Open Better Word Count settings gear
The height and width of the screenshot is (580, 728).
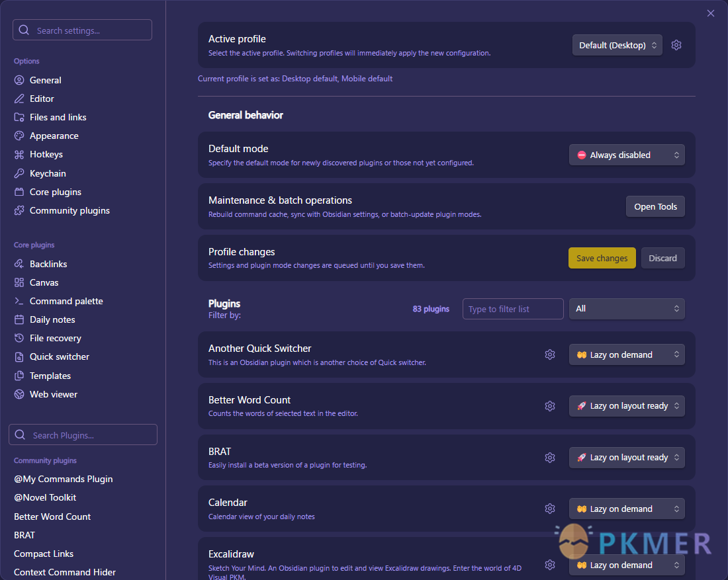click(x=550, y=406)
